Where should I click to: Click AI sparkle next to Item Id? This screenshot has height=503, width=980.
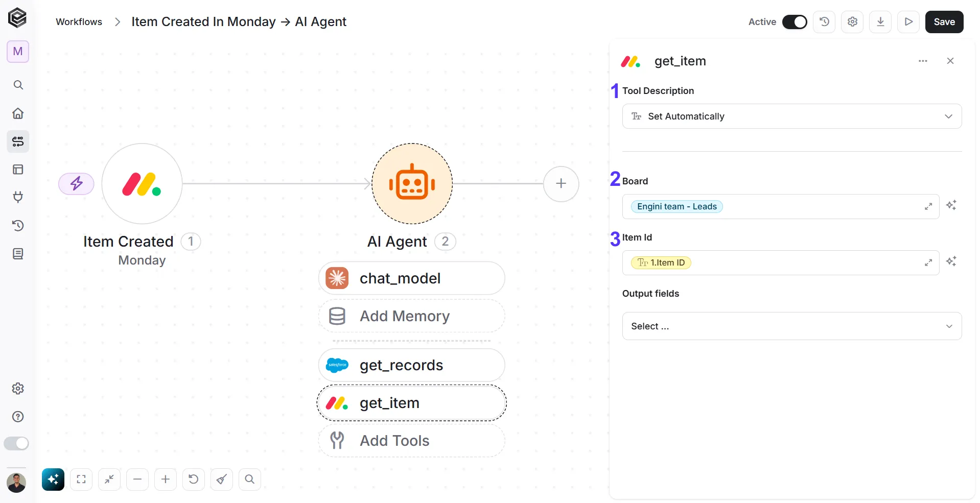click(x=951, y=261)
